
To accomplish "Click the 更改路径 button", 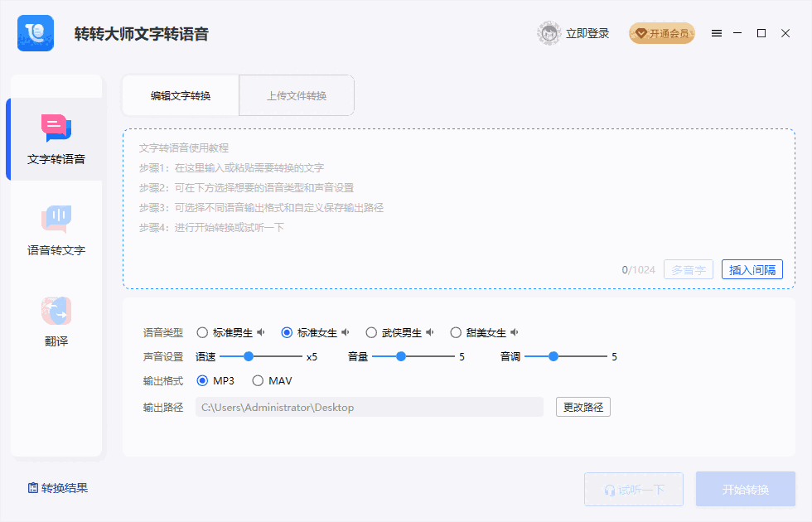I will [x=582, y=407].
